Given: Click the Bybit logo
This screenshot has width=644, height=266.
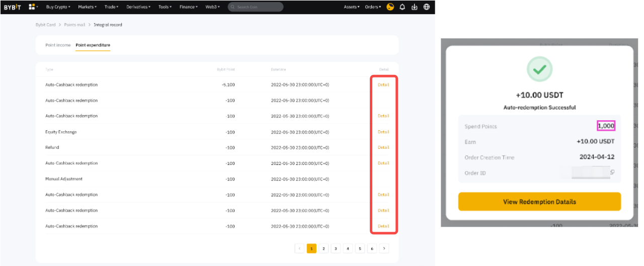Looking at the screenshot, I should [13, 7].
